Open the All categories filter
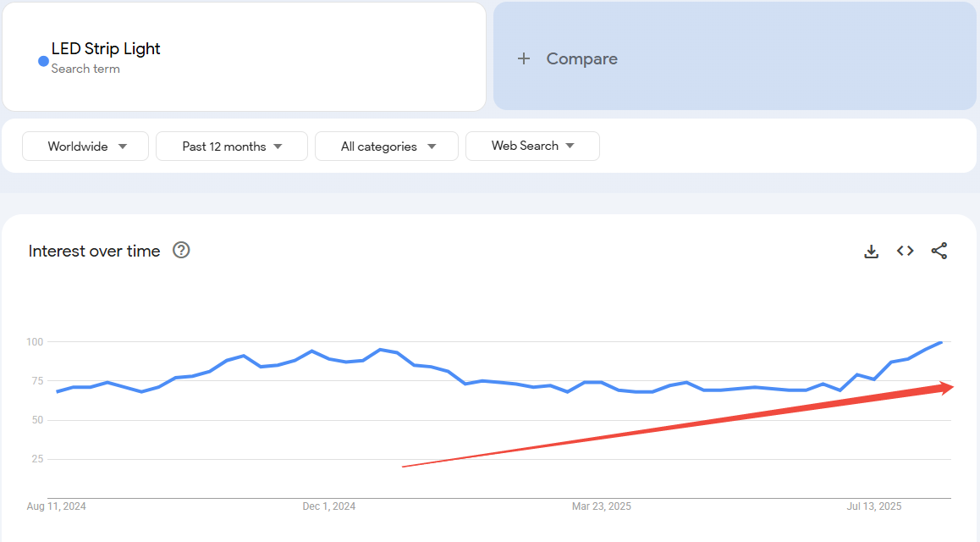980x542 pixels. 387,147
